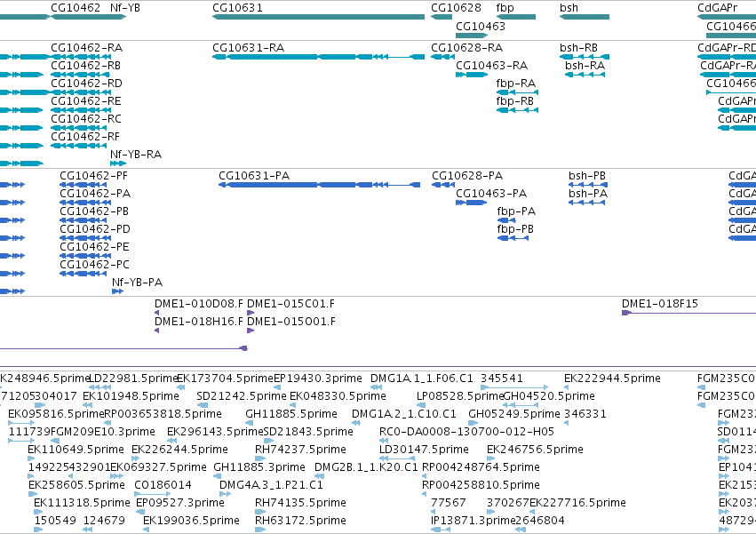The width and height of the screenshot is (756, 534).
Task: Select EST EK048330.5prime label
Action: tap(338, 396)
